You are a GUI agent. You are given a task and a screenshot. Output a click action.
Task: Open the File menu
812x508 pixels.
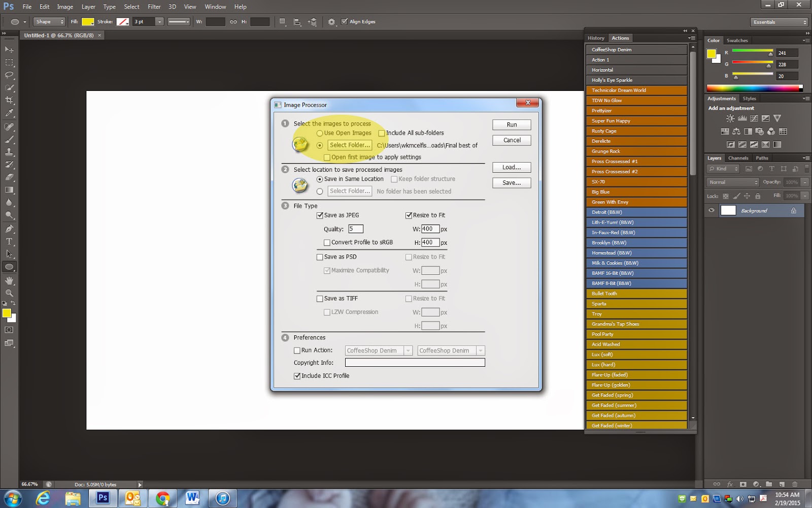click(27, 7)
